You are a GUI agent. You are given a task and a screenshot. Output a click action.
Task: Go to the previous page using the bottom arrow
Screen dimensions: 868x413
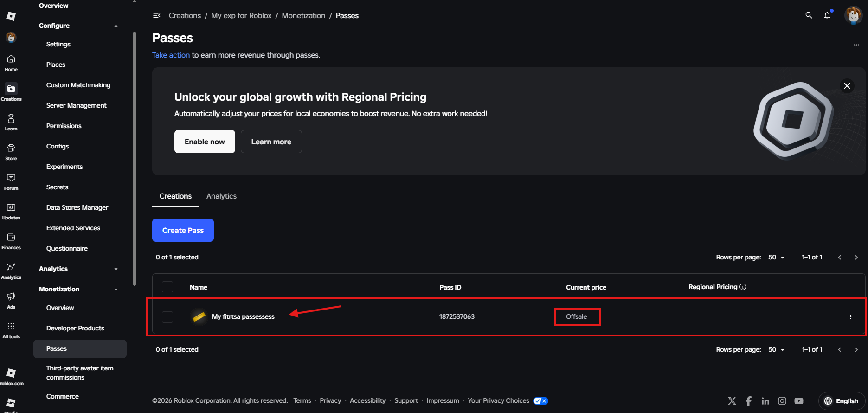click(x=840, y=350)
